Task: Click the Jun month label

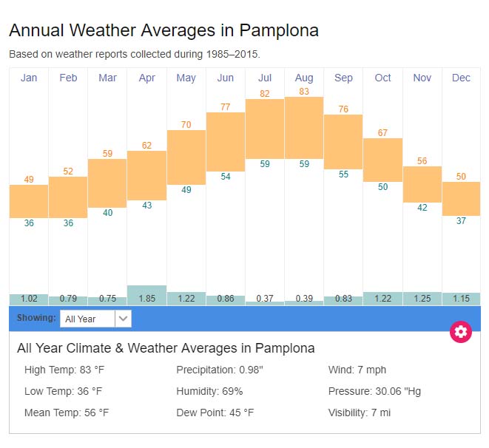Action: pos(226,78)
